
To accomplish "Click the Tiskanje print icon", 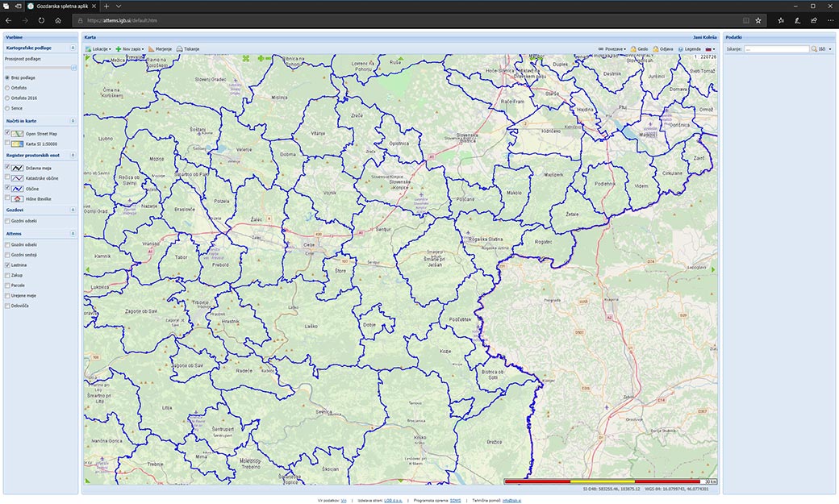I will tap(180, 49).
